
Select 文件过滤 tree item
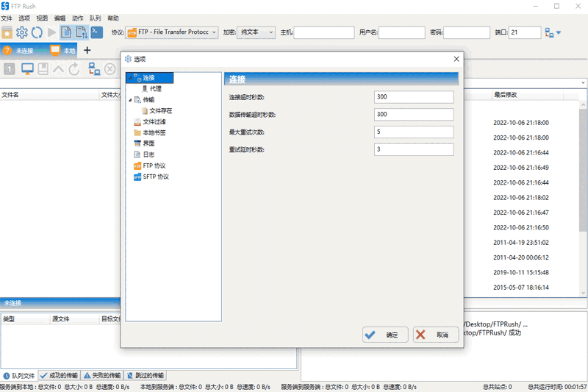[154, 122]
